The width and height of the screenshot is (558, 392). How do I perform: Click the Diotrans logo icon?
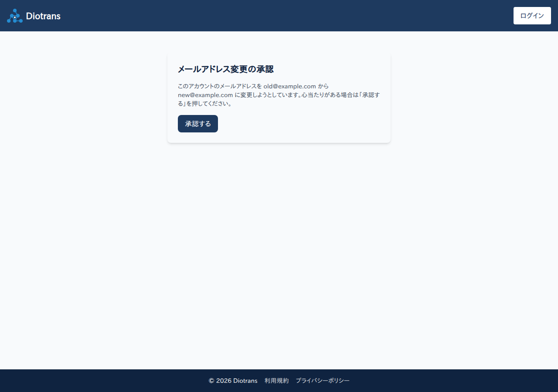click(x=15, y=16)
